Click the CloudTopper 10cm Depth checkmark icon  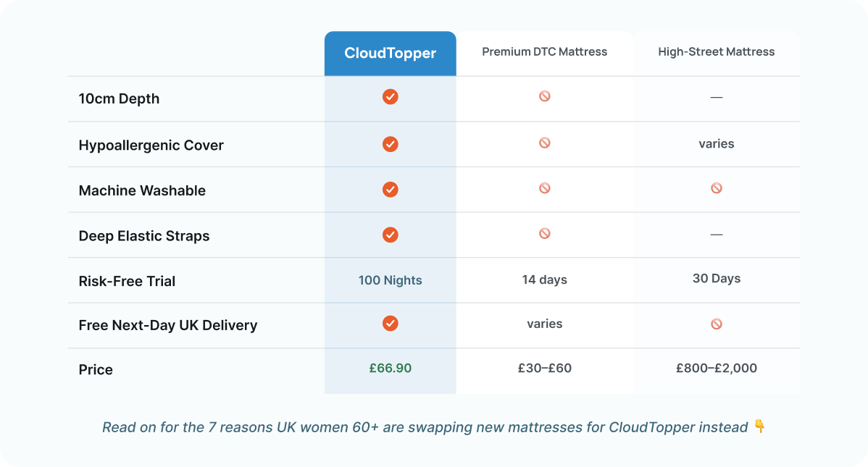click(x=391, y=97)
